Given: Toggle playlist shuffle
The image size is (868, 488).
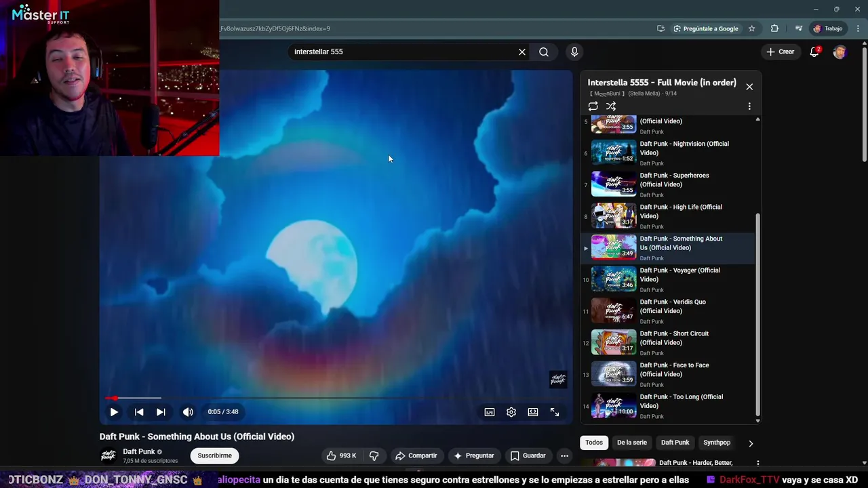Looking at the screenshot, I should coord(611,106).
